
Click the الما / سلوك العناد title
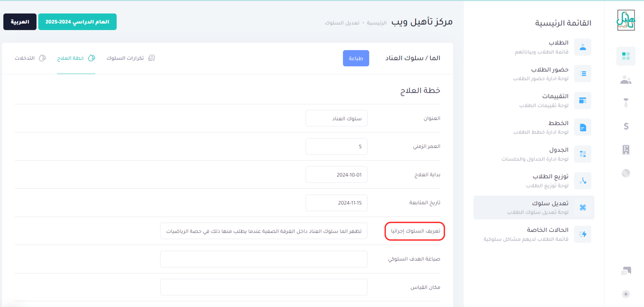(x=412, y=58)
